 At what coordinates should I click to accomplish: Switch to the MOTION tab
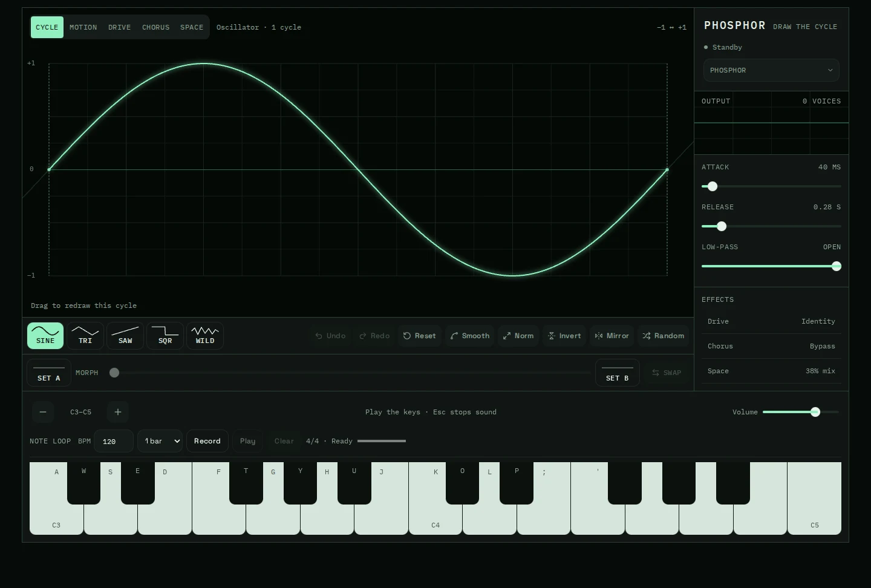83,27
